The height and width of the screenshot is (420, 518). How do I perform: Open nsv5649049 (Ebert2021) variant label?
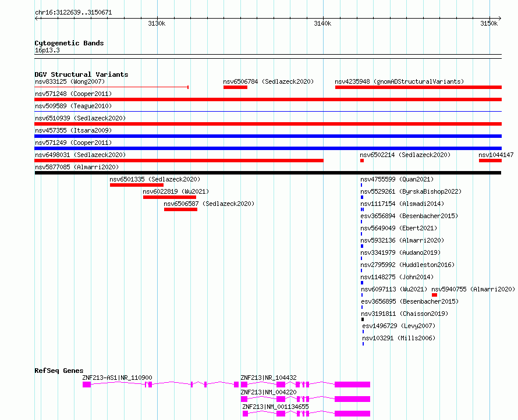click(399, 228)
